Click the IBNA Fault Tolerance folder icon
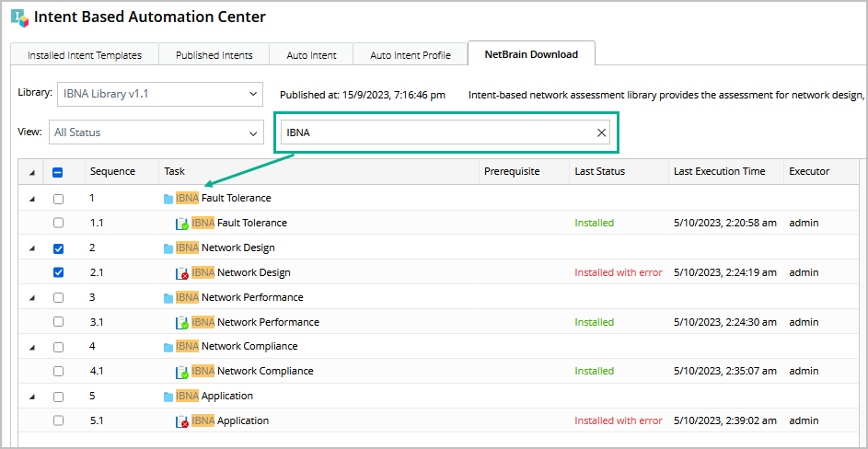Viewport: 868px width, 449px height. pos(168,199)
